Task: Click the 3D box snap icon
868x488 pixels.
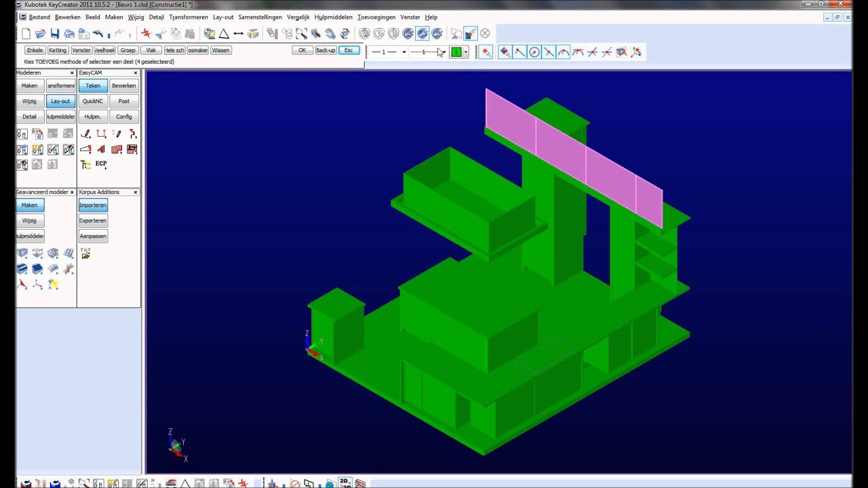Action: [x=621, y=52]
